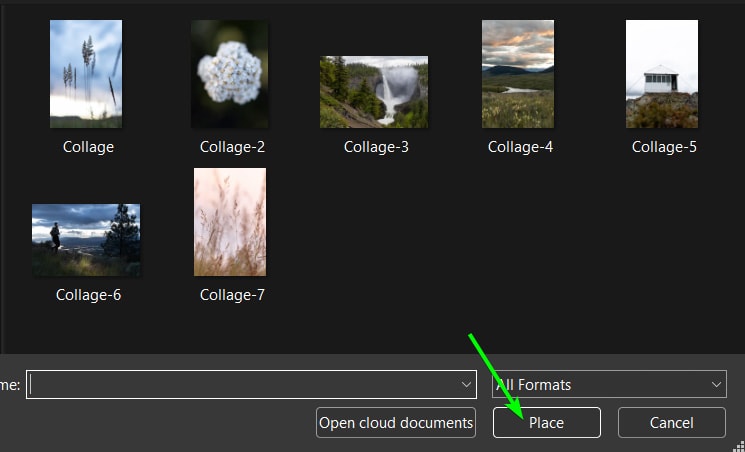Image resolution: width=745 pixels, height=452 pixels.
Task: Click the Place button
Action: [x=547, y=423]
